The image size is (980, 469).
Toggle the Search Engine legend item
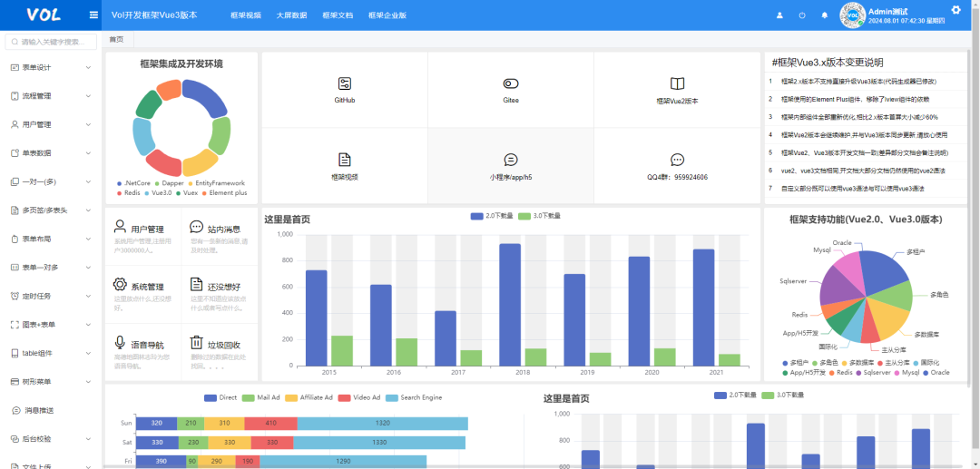coord(392,397)
